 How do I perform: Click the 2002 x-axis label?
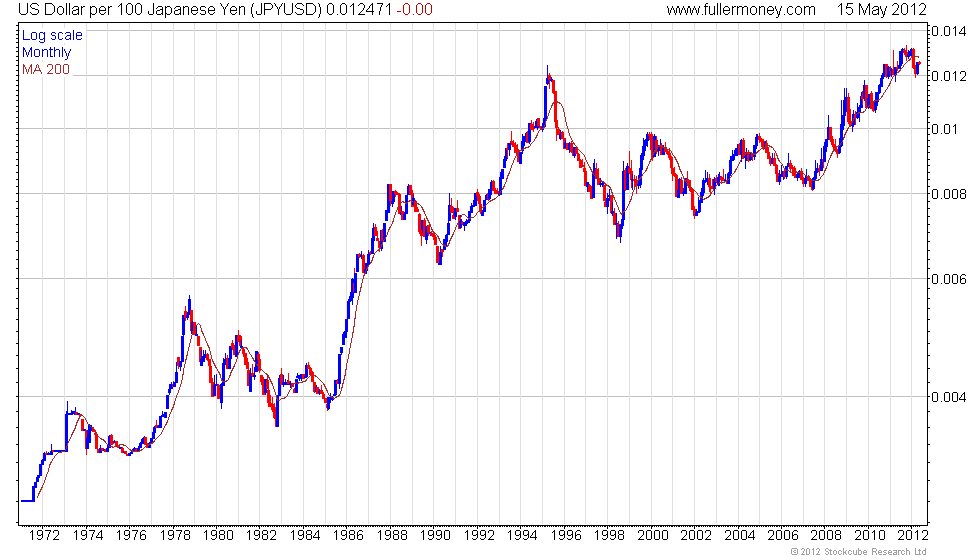pyautogui.click(x=696, y=536)
